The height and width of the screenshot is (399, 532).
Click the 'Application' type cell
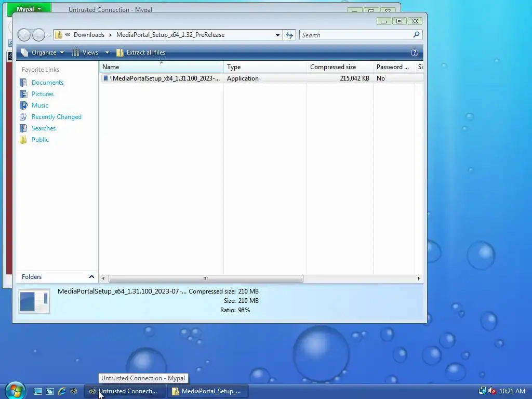[x=243, y=78]
